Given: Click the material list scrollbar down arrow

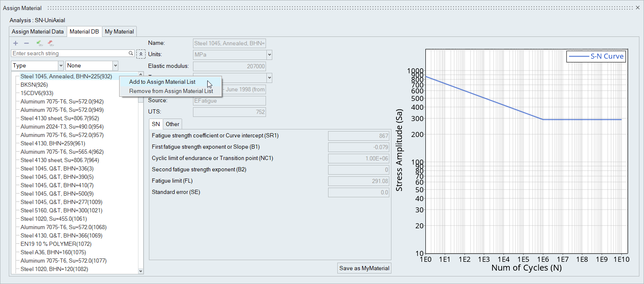Looking at the screenshot, I should (x=141, y=271).
